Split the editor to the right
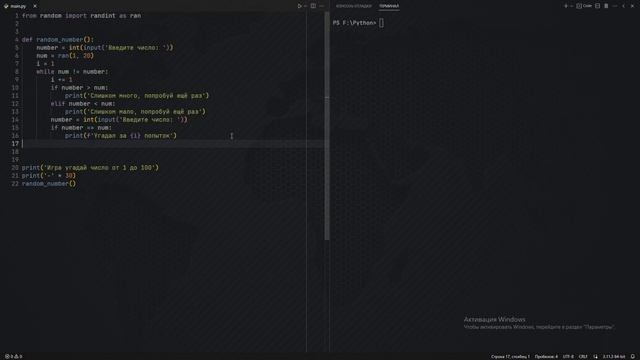The width and height of the screenshot is (640, 360). [x=313, y=6]
